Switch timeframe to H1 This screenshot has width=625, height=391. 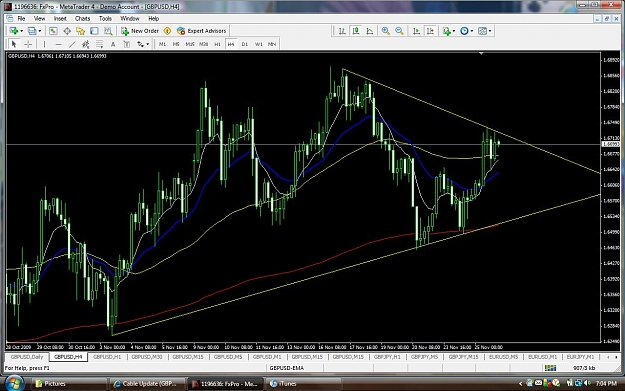coord(217,44)
